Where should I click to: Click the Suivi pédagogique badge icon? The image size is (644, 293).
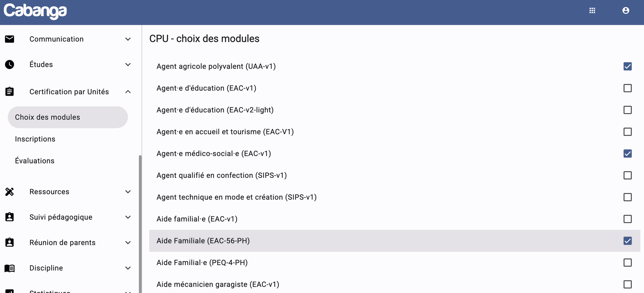click(10, 217)
